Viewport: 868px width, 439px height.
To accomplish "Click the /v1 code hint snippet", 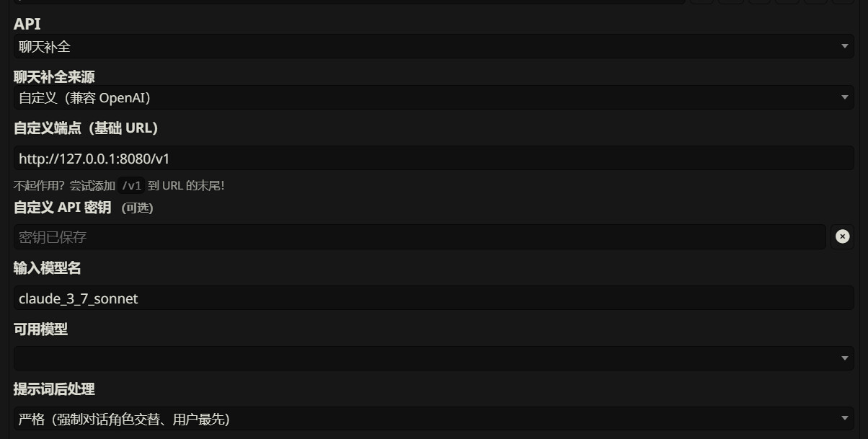I will tap(132, 186).
